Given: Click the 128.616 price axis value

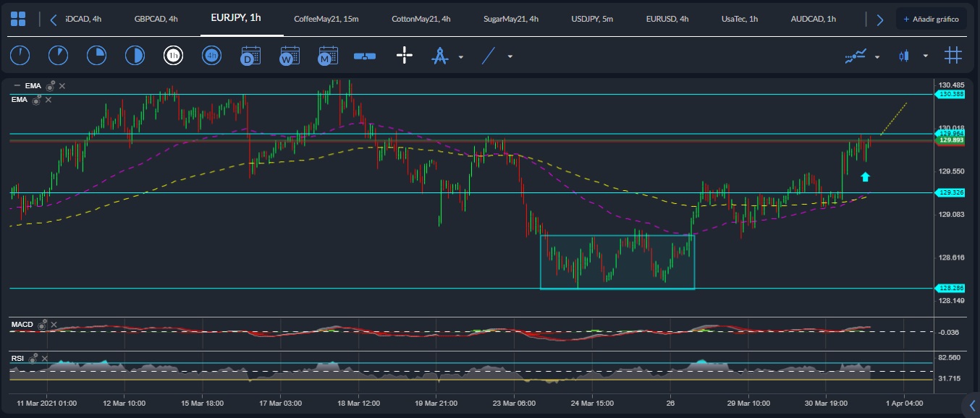Looking at the screenshot, I should (x=952, y=257).
